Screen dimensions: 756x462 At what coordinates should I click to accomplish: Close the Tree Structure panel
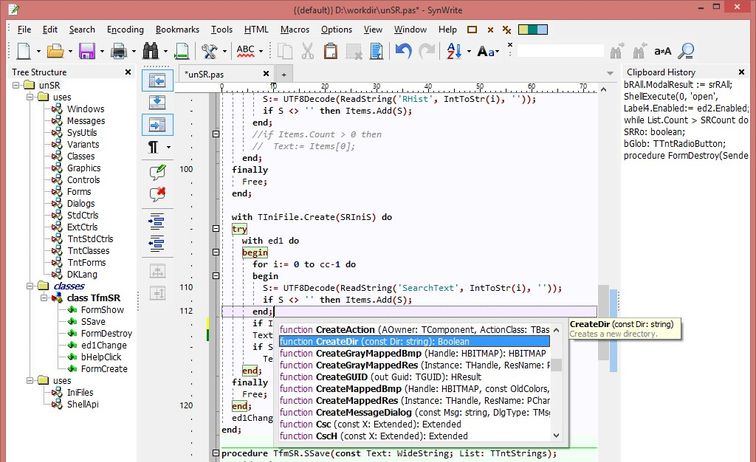pos(128,72)
